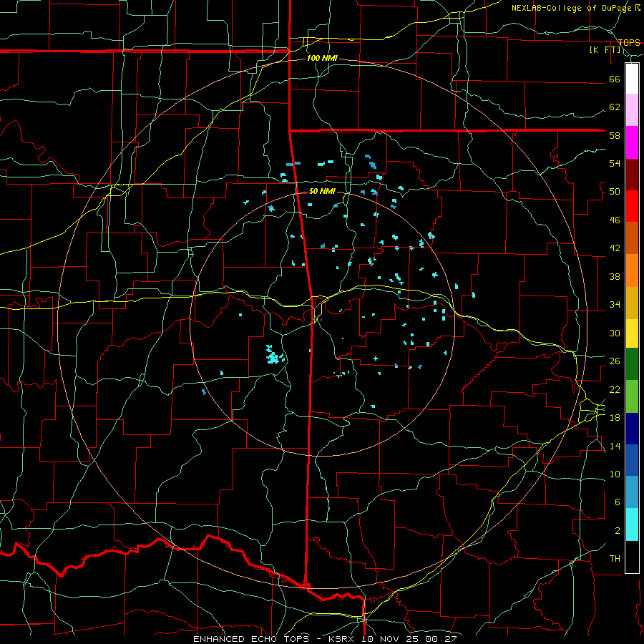The height and width of the screenshot is (644, 644).
Task: Click the 'TOPS' legend title
Action: 629,42
